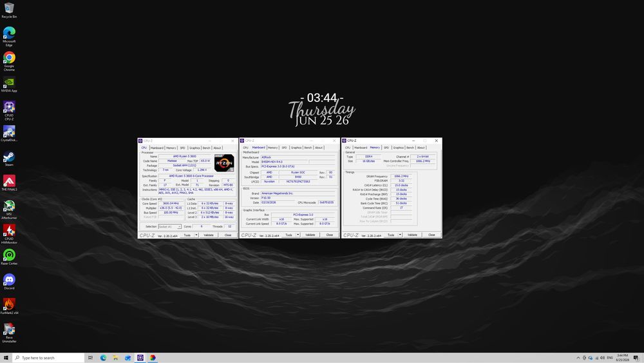The height and width of the screenshot is (363, 644).
Task: Click Validate in the CPU tab window
Action: (209, 235)
